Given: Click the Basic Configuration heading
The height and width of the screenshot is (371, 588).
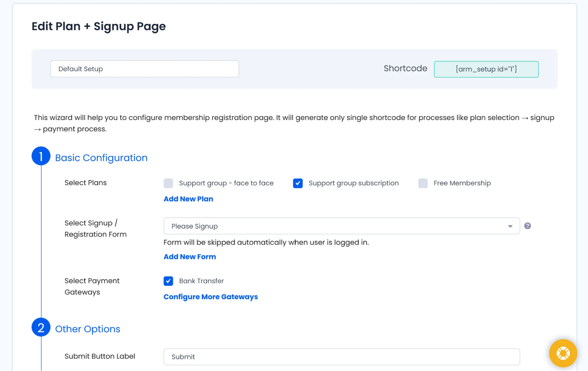Looking at the screenshot, I should coord(101,158).
